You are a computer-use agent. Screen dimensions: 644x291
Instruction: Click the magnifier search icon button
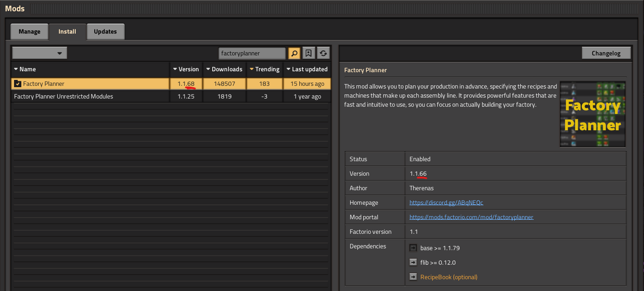tap(294, 53)
